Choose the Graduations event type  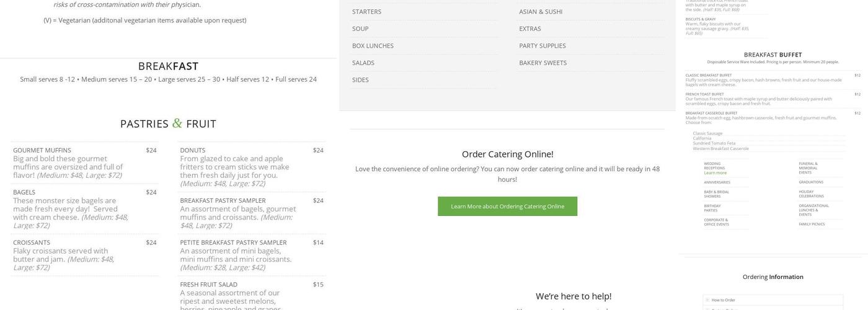(810, 182)
